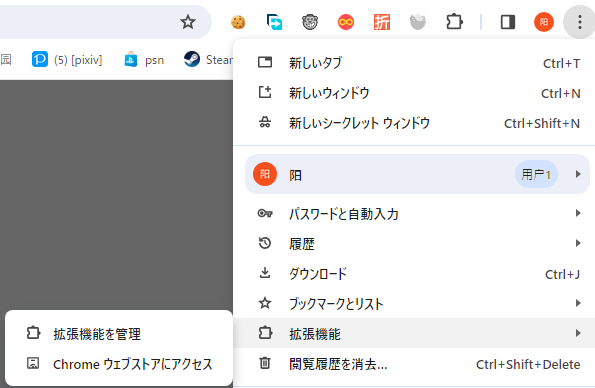Expand パスワードと自動入力 submenu arrow
Image resolution: width=595 pixels, height=388 pixels.
pyautogui.click(x=578, y=213)
